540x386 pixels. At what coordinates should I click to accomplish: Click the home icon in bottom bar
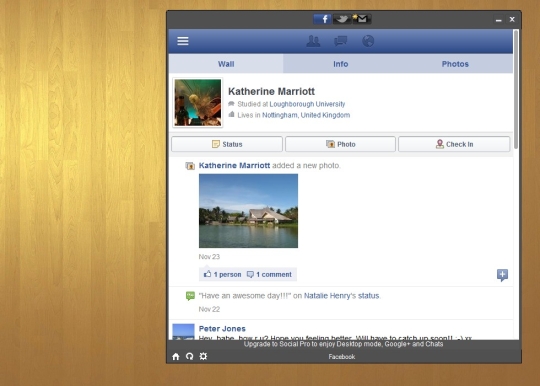pyautogui.click(x=176, y=356)
